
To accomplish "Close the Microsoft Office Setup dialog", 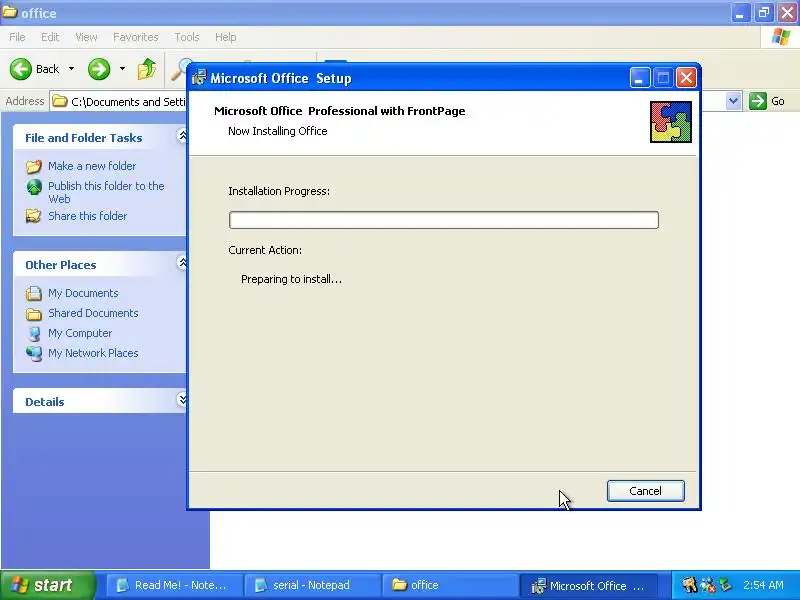I will click(x=686, y=78).
